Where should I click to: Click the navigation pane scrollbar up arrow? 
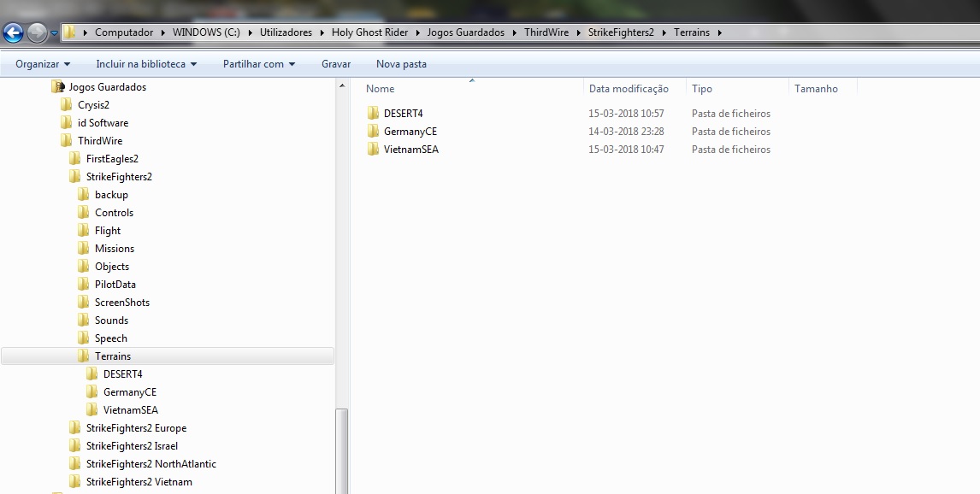point(342,85)
